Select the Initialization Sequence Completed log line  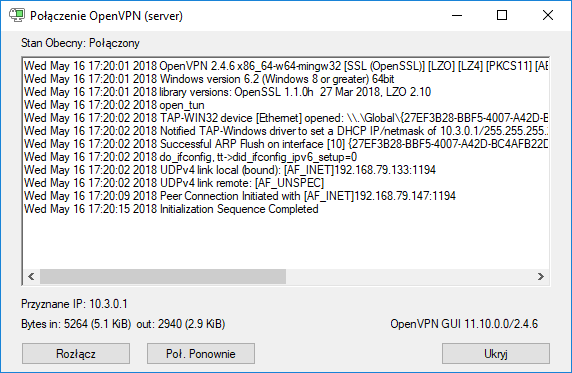pos(171,209)
